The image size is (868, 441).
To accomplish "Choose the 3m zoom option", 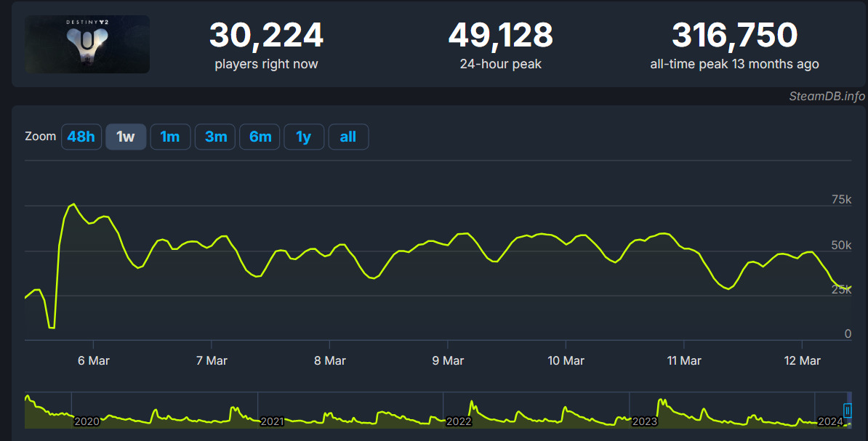I will (x=215, y=137).
